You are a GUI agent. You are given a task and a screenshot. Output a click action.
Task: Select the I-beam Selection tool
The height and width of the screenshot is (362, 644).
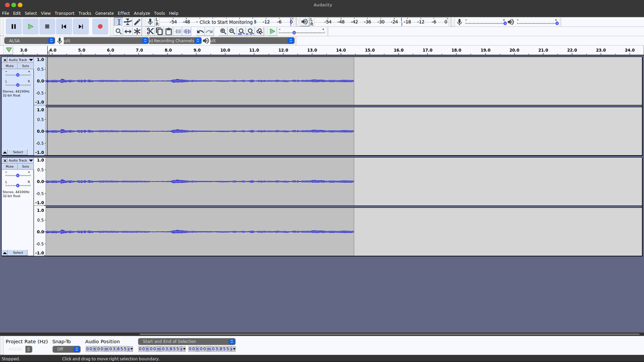click(119, 22)
